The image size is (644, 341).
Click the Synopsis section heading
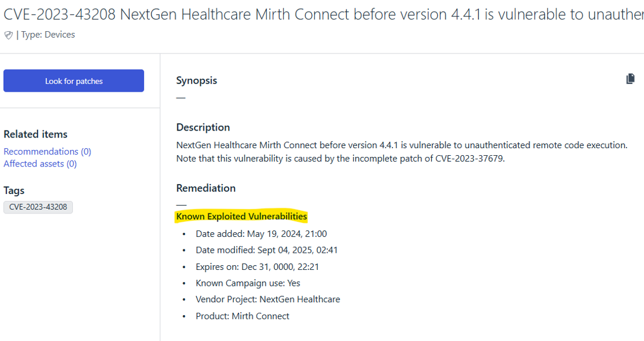[196, 81]
